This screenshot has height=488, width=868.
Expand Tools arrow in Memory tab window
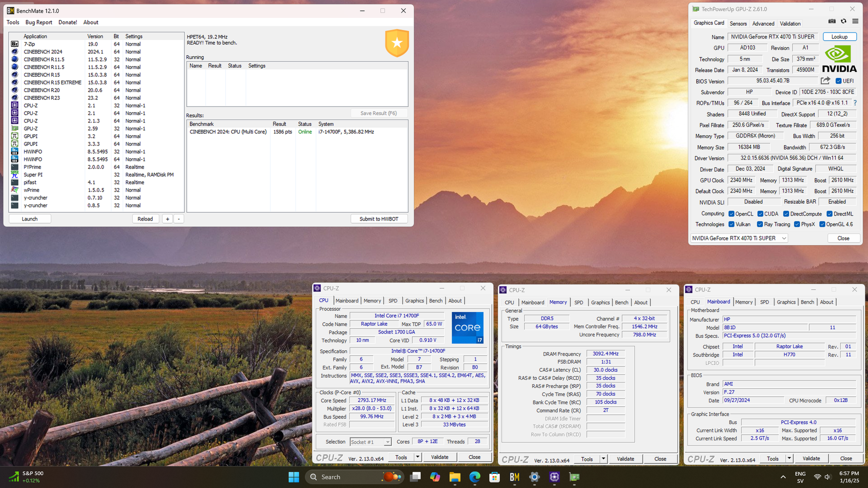[x=604, y=459]
